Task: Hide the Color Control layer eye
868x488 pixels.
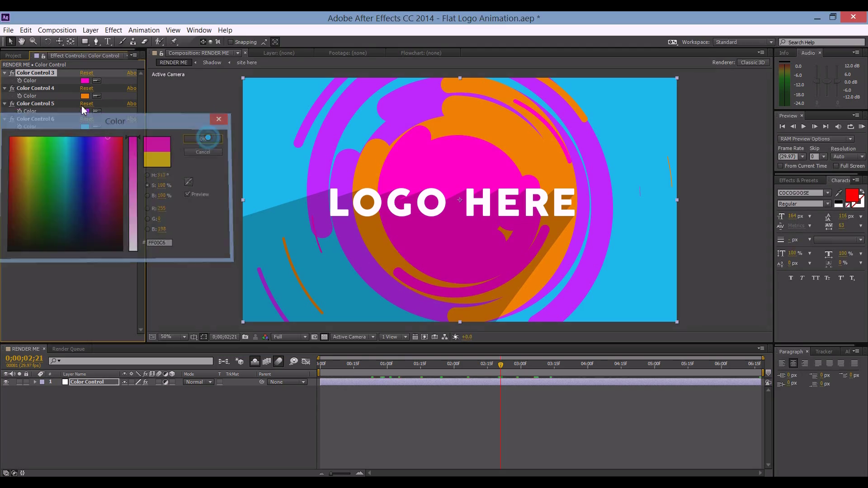Action: click(x=6, y=382)
